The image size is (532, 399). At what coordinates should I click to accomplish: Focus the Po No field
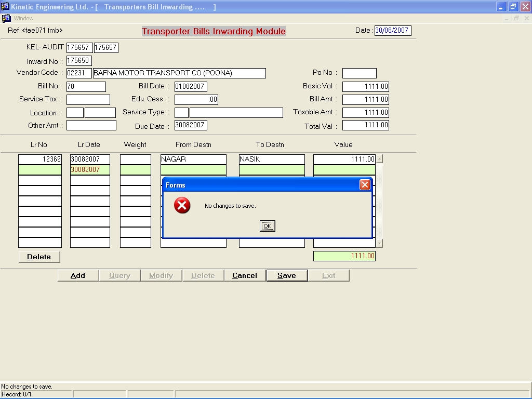click(359, 73)
